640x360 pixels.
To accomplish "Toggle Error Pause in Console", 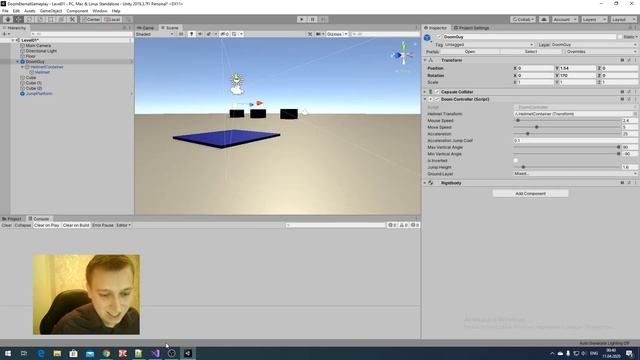I will pyautogui.click(x=103, y=225).
